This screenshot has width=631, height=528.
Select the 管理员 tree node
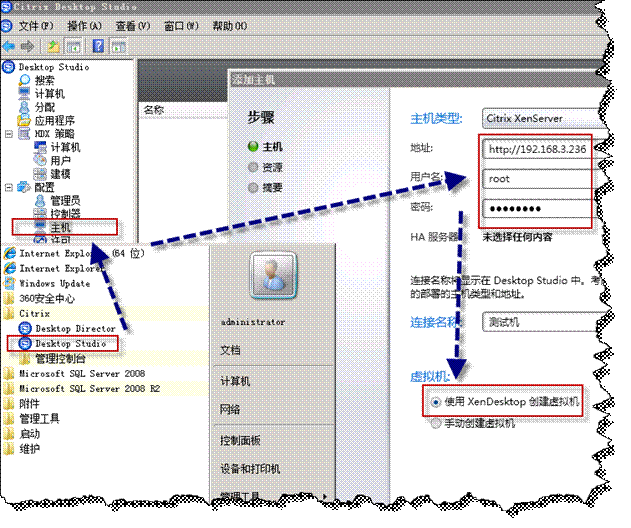(x=65, y=200)
